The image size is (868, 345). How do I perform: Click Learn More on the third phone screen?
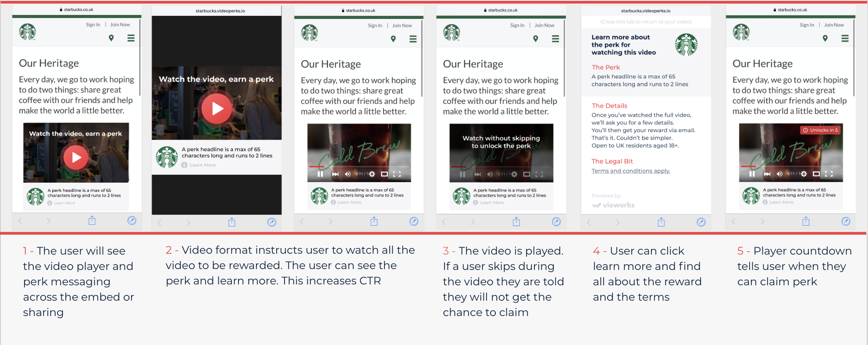tap(349, 202)
